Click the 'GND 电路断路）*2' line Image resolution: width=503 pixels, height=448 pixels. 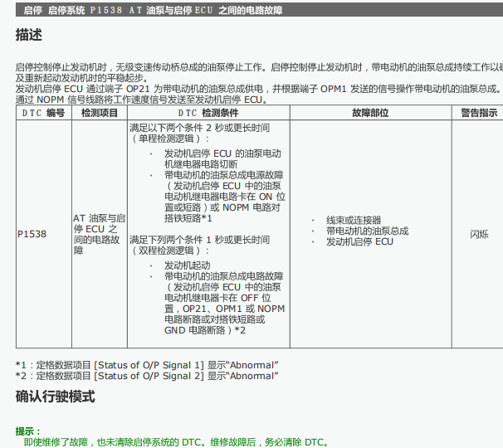click(205, 330)
